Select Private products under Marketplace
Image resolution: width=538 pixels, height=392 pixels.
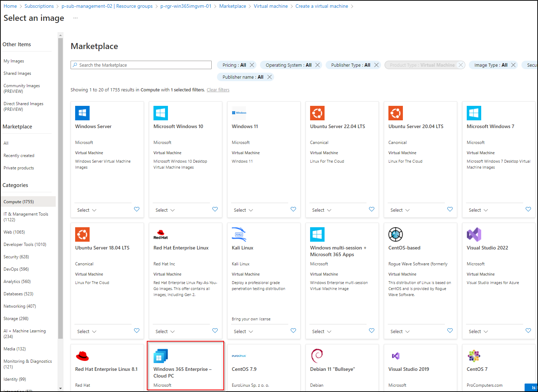coord(19,168)
